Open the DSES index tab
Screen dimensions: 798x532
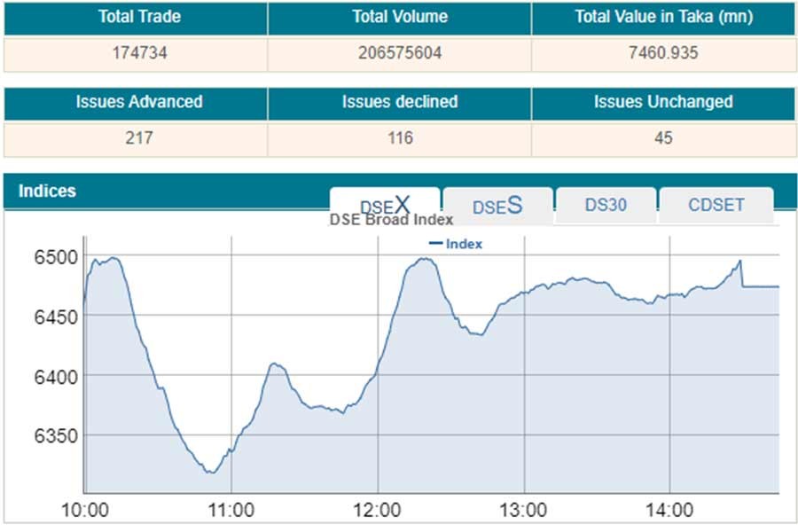497,206
